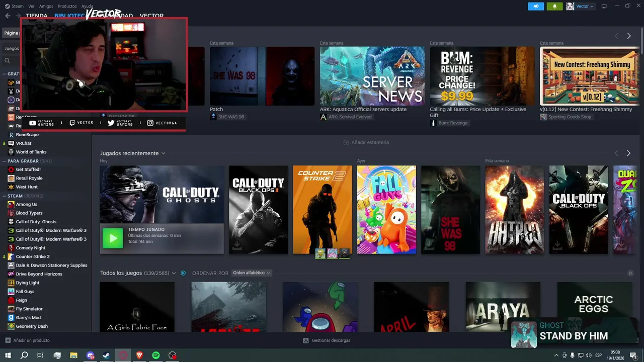The width and height of the screenshot is (644, 362).
Task: Open the Jugados recientemente shelf dropdown
Action: (x=163, y=153)
